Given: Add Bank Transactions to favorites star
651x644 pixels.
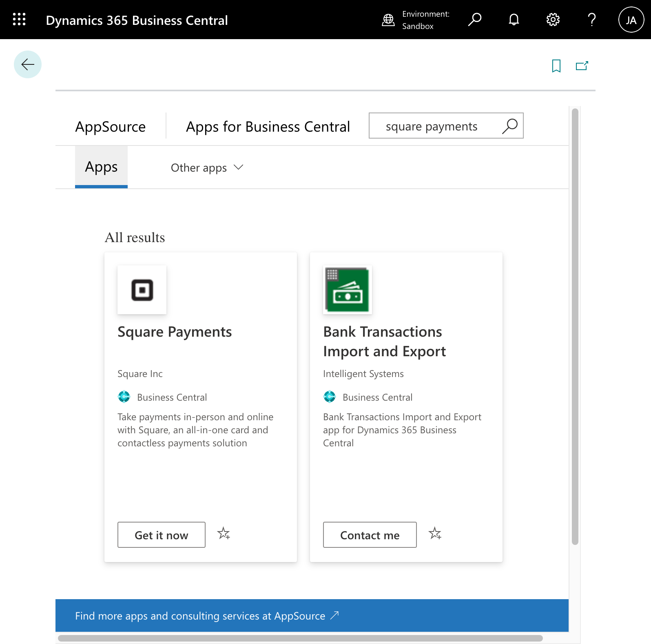Looking at the screenshot, I should [x=435, y=534].
